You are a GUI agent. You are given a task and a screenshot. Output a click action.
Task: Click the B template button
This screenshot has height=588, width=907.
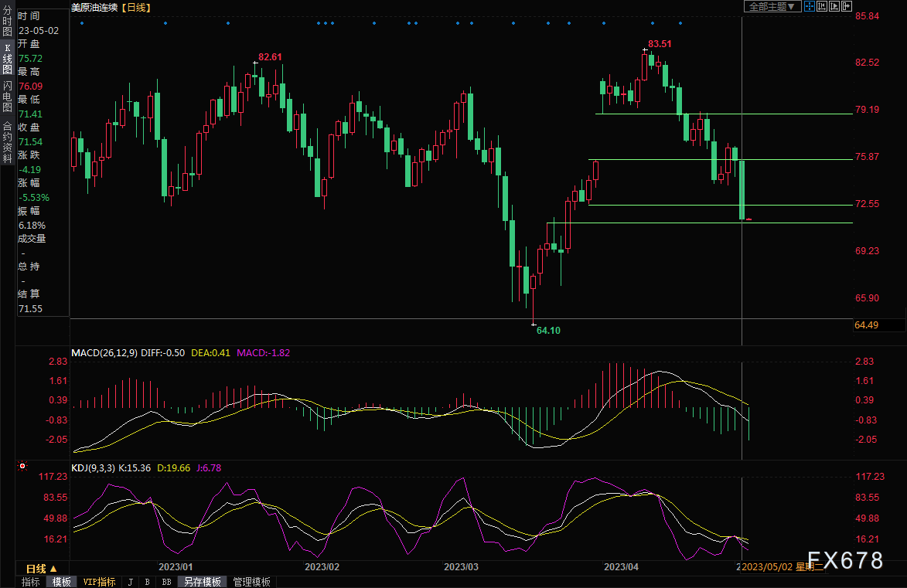tap(148, 582)
